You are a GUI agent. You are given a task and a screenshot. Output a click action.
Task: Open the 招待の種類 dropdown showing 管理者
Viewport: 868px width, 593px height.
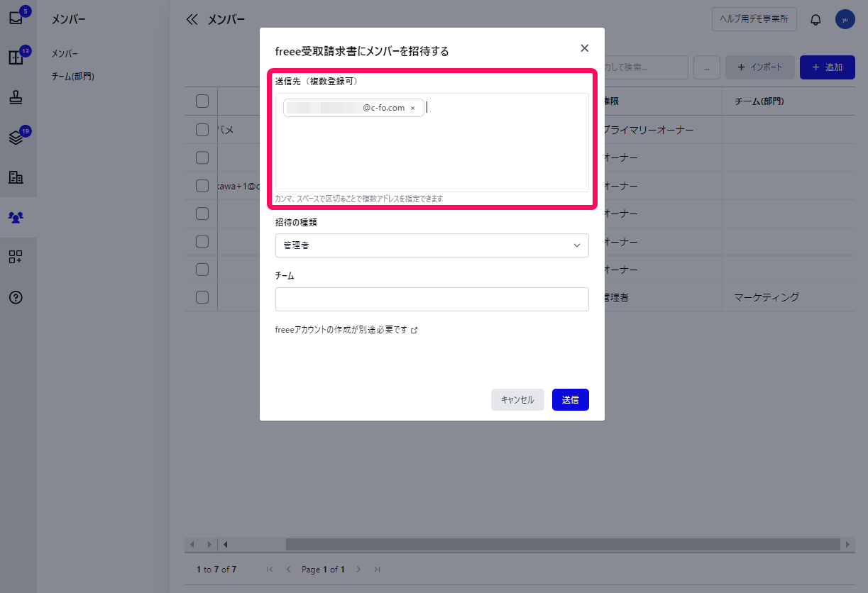[x=432, y=245]
